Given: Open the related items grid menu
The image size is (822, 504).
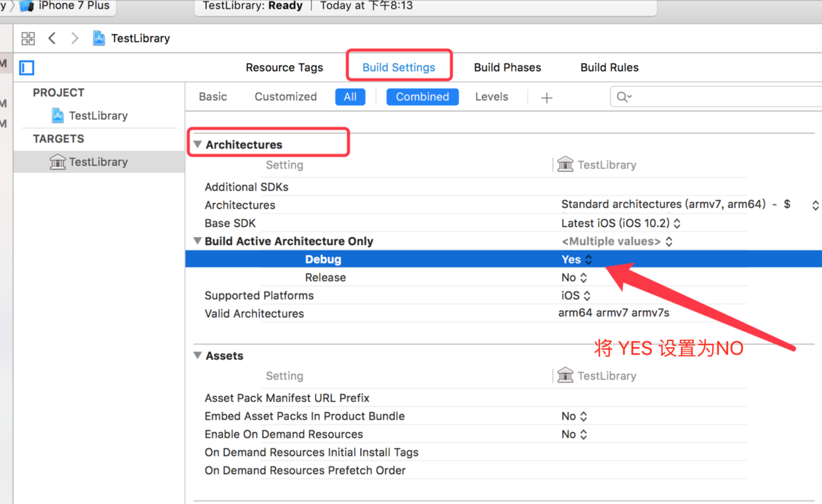Looking at the screenshot, I should tap(28, 38).
